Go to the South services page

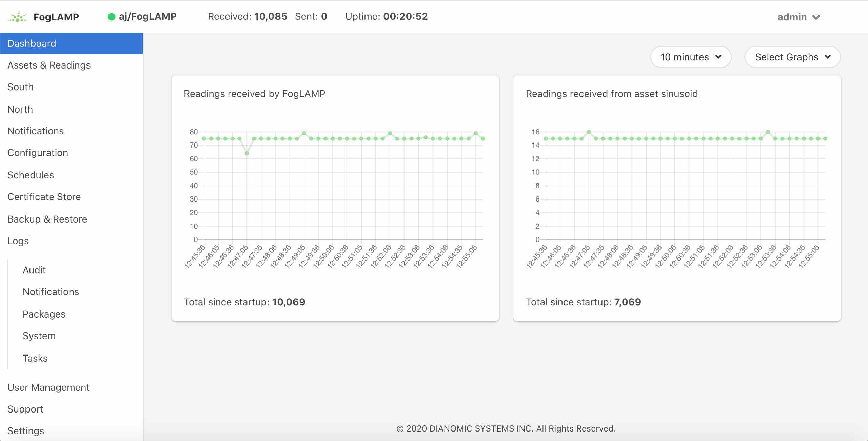[x=20, y=87]
